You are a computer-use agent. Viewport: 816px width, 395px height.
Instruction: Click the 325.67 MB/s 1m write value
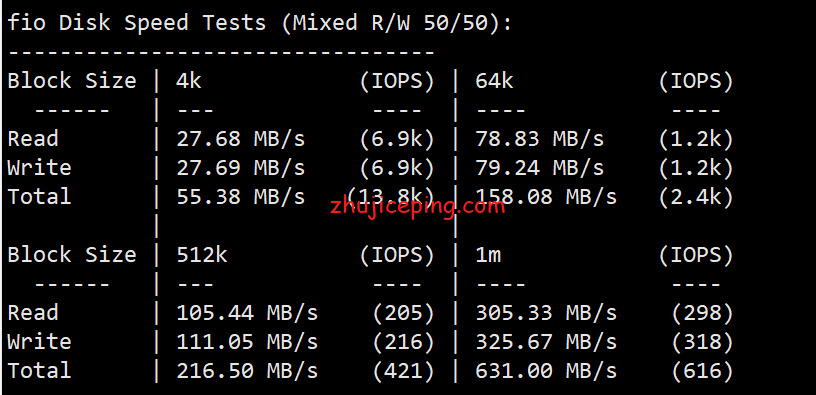click(546, 342)
